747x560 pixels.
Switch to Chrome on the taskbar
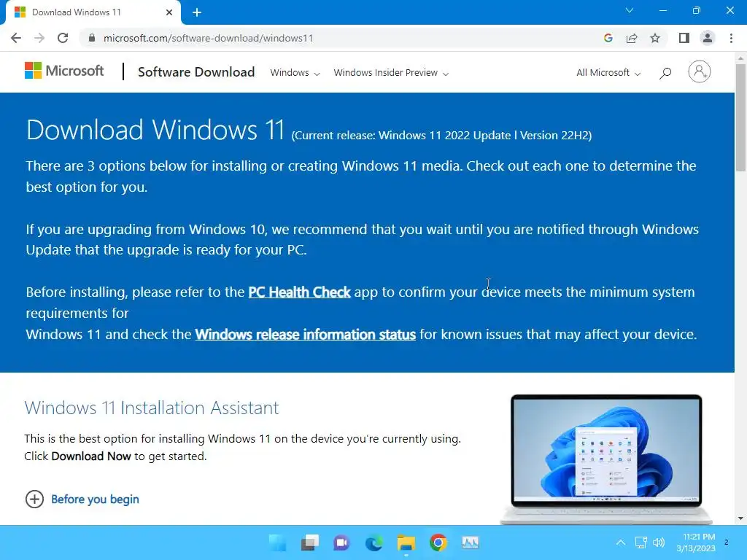pos(438,542)
